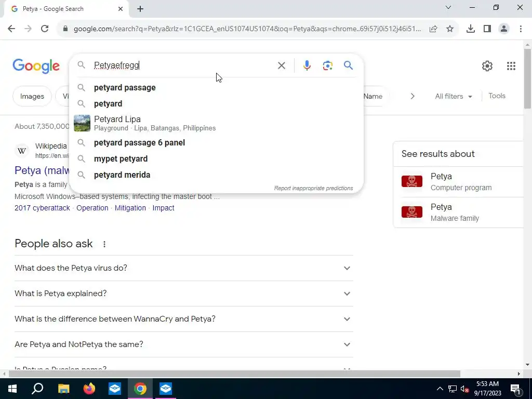Open the network status tray icon
The width and height of the screenshot is (532, 399).
pos(453,389)
